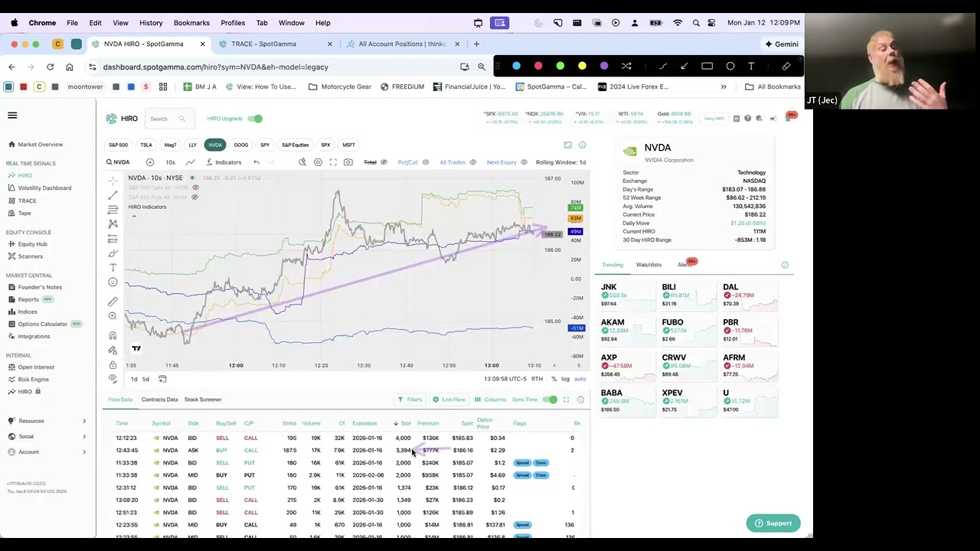Viewport: 980px width, 551px height.
Task: Select the ruler measure tool
Action: (x=113, y=302)
